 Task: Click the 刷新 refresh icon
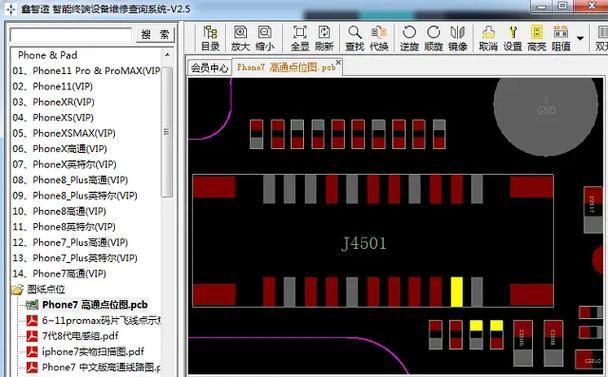[x=324, y=38]
